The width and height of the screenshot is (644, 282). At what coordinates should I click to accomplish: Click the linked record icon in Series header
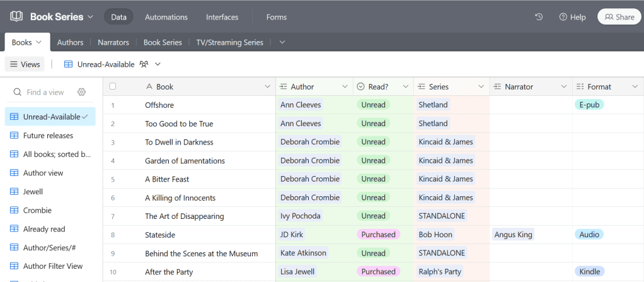[422, 86]
